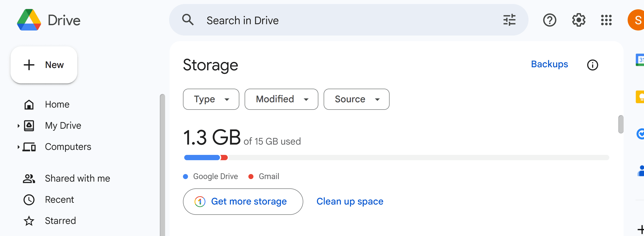Expand the Computers section
This screenshot has height=236, width=644.
[18, 147]
